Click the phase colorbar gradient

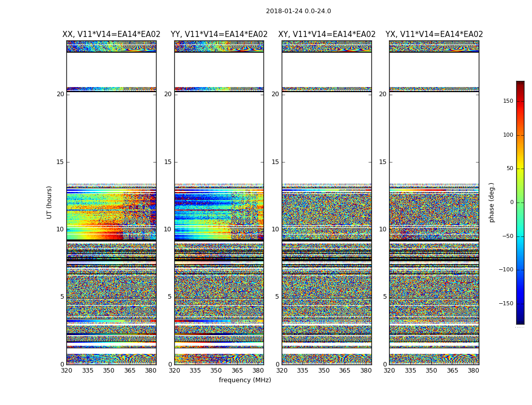tap(520, 202)
